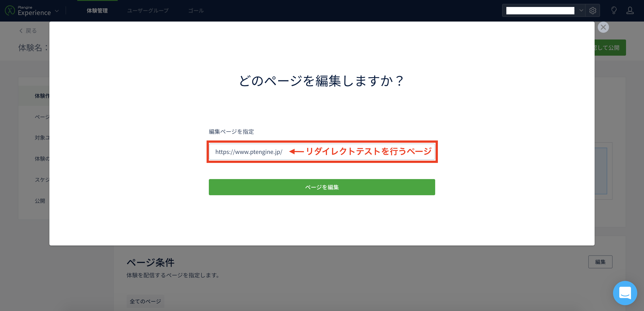Click the 体験を配信するページを指定します description text
Viewport: 644px width, 311px height.
pos(173,275)
